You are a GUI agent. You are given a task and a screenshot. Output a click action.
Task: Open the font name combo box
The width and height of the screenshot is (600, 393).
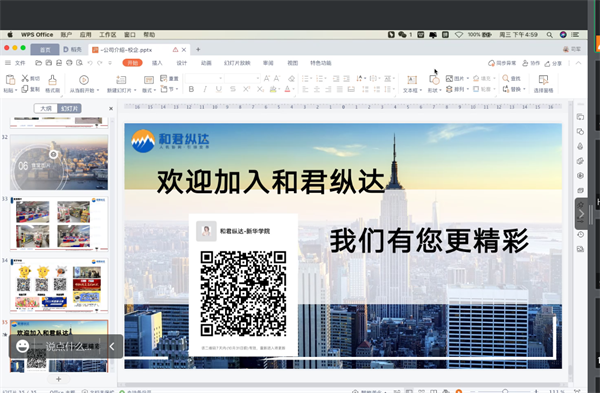tap(204, 78)
